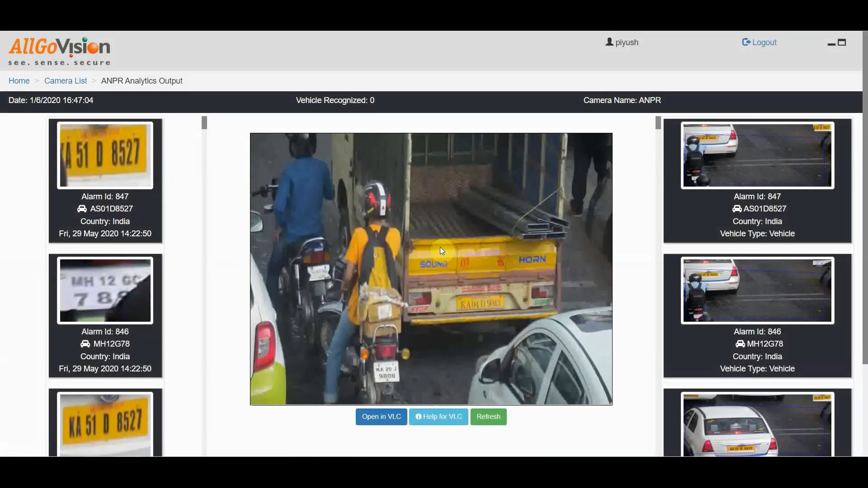
Task: Click the live ANPR video feed
Action: (431, 269)
